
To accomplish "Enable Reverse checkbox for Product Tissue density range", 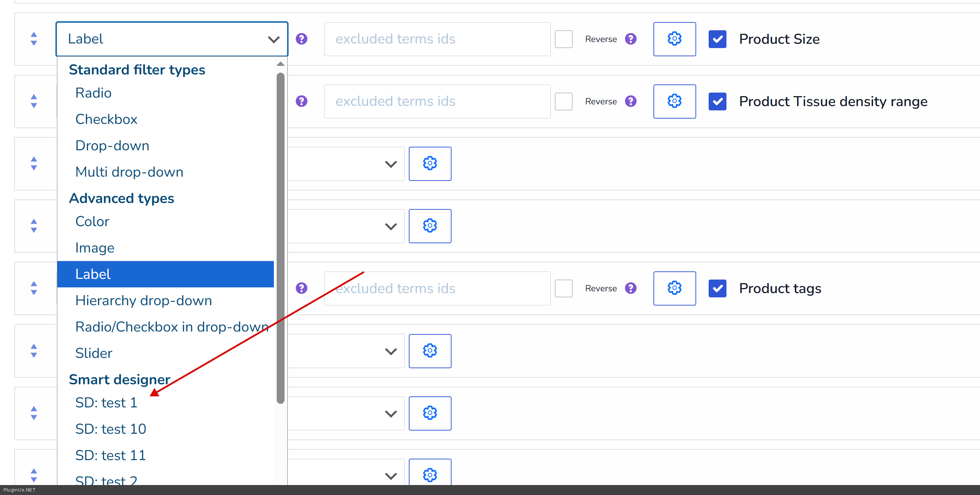I will pyautogui.click(x=563, y=101).
